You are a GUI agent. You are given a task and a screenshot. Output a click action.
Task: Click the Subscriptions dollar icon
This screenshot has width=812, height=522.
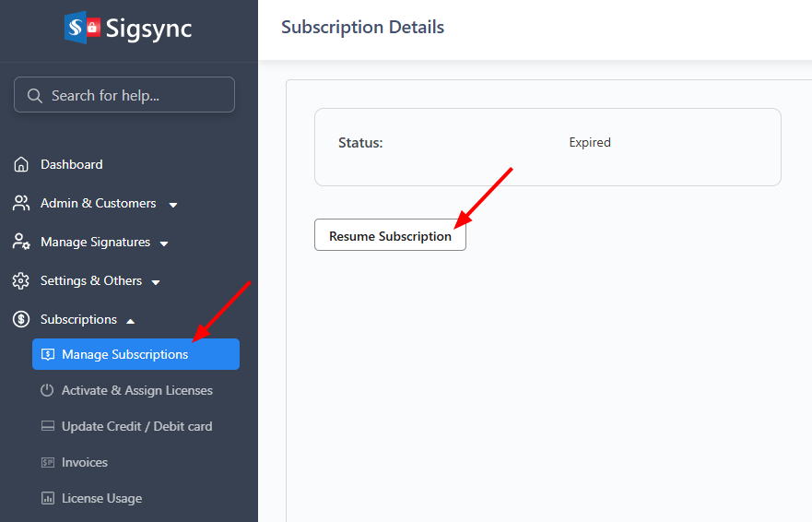click(x=20, y=319)
